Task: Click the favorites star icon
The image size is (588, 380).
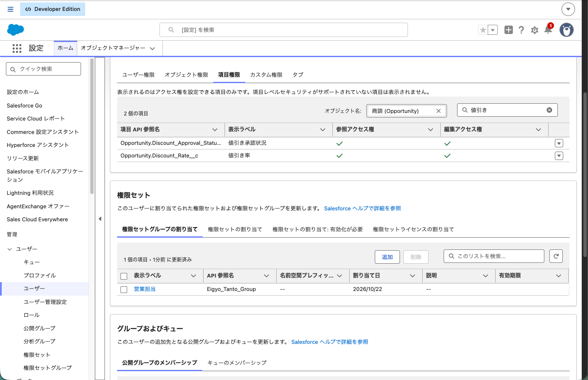Action: (483, 30)
